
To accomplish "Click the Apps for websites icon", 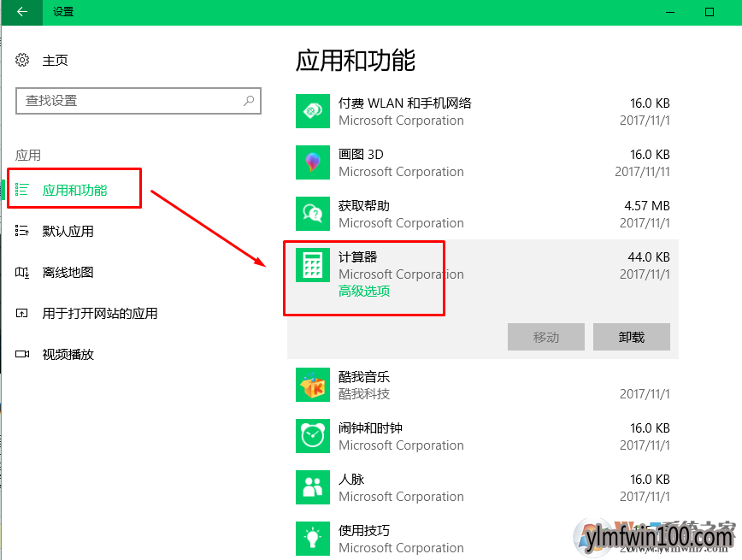I will coord(21,314).
